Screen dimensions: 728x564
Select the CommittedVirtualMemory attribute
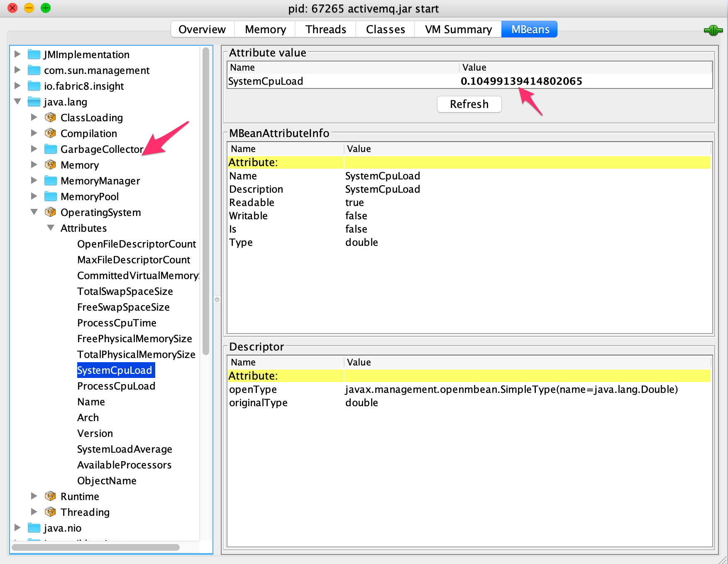pos(138,275)
